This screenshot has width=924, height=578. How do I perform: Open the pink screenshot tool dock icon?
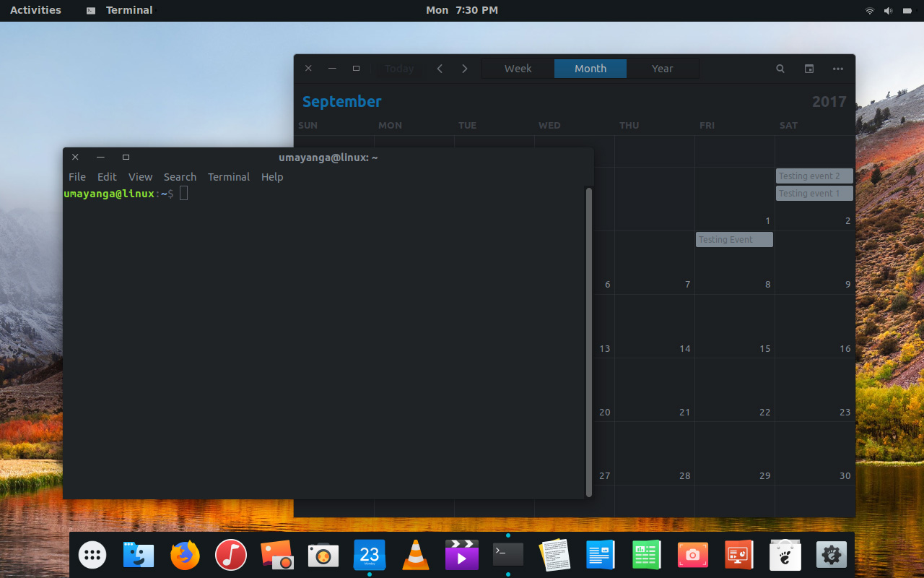693,555
